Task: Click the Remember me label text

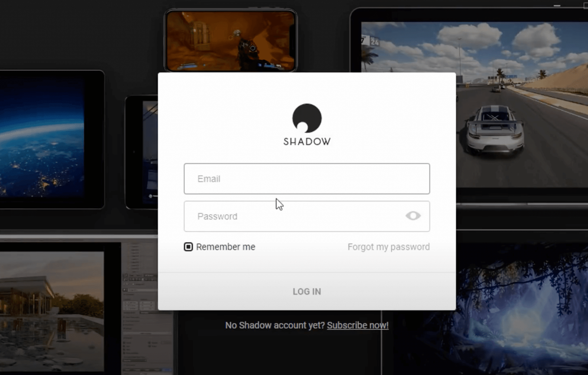Action: (x=226, y=247)
